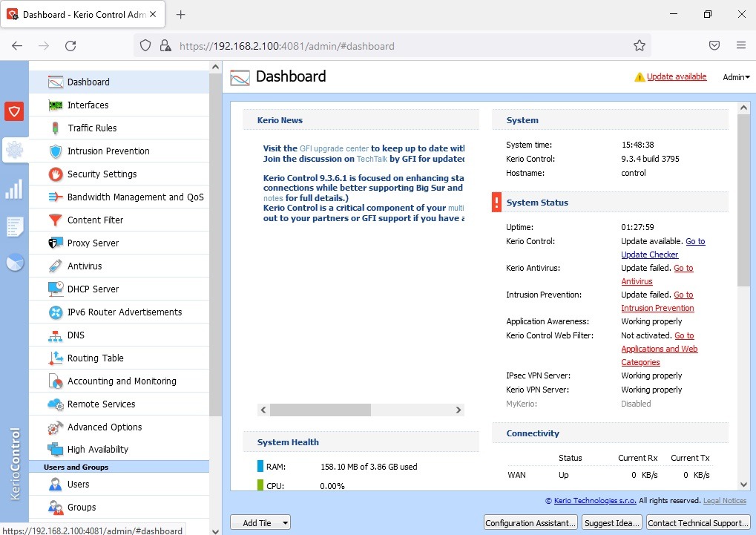Open a new browser tab
This screenshot has height=535, width=756.
[x=180, y=15]
